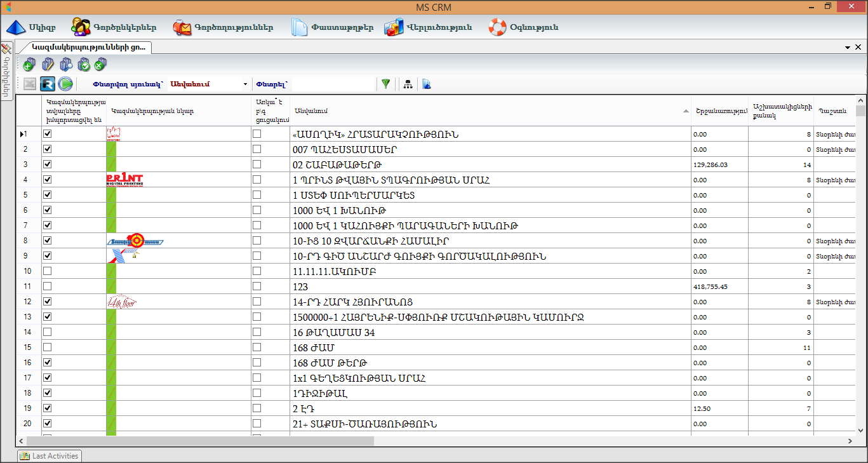The height and width of the screenshot is (463, 868).
Task: Uncheck the data imported checkbox in row 1
Action: [48, 134]
